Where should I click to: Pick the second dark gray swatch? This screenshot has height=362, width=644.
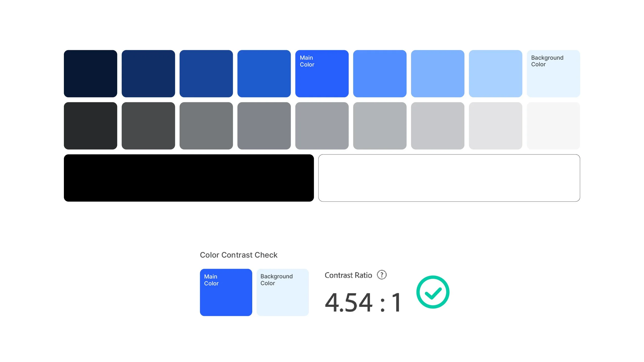tap(148, 126)
